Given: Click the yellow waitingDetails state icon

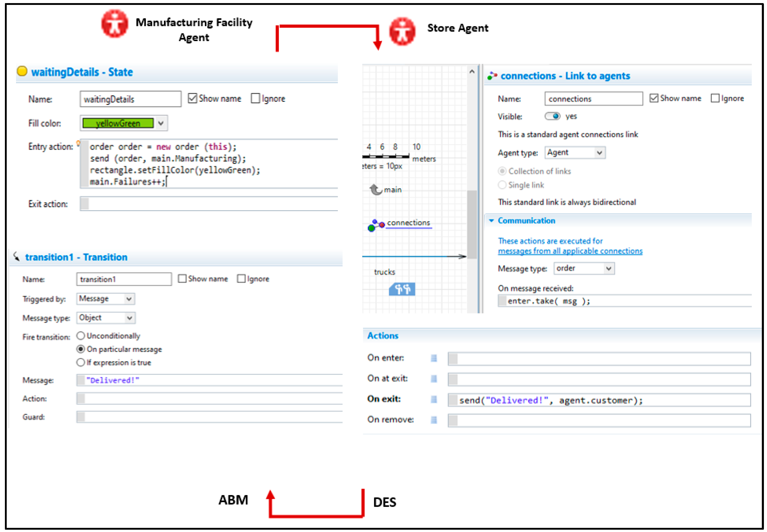Looking at the screenshot, I should click(22, 71).
